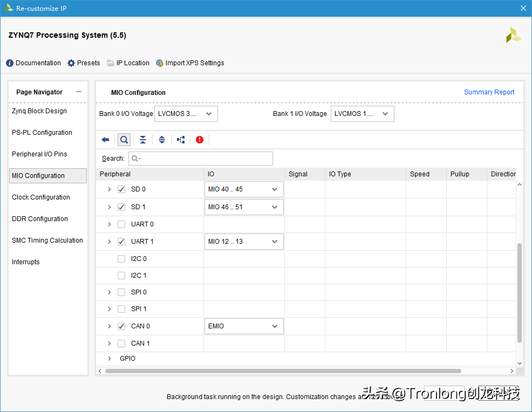Viewport: 532px width, 412px height.
Task: Expand the SD 1 tree row
Action: (x=109, y=207)
